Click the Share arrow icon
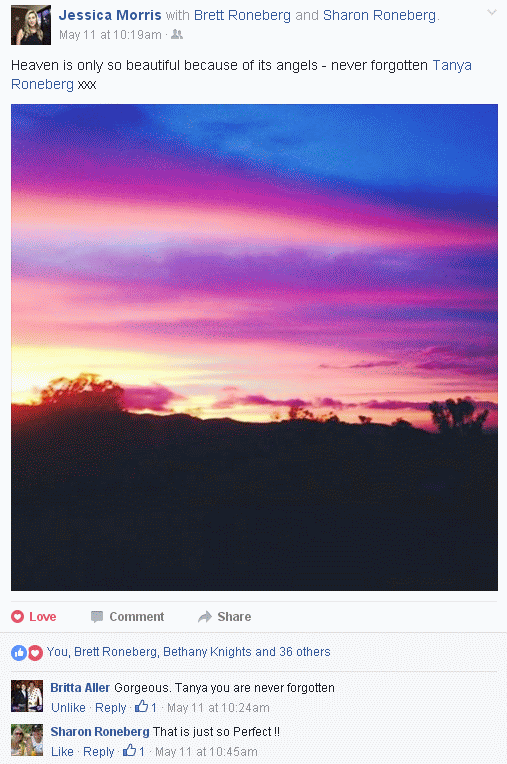This screenshot has height=764, width=507. point(205,617)
